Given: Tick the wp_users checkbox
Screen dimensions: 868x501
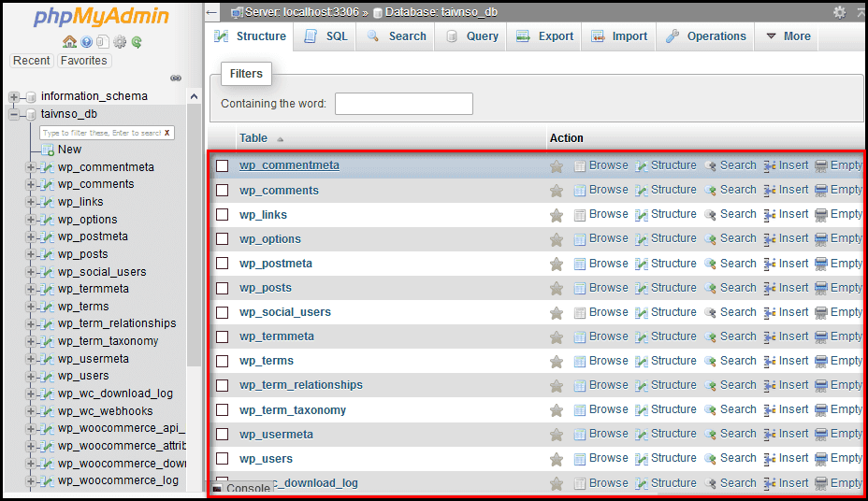Looking at the screenshot, I should [x=222, y=458].
